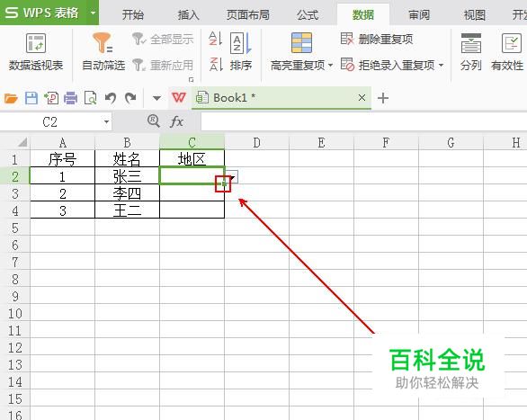Click the red WPS home icon
The image size is (527, 420).
click(178, 98)
